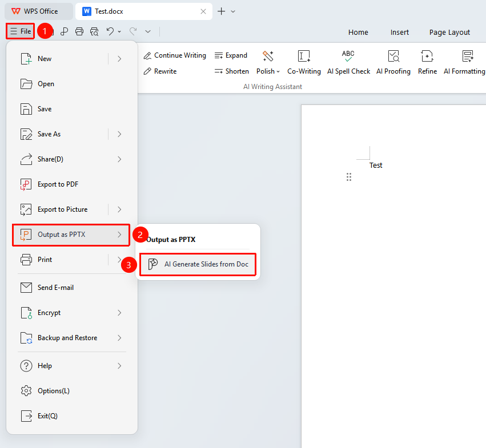
Task: Expand the New submenu arrow
Action: pyautogui.click(x=119, y=59)
